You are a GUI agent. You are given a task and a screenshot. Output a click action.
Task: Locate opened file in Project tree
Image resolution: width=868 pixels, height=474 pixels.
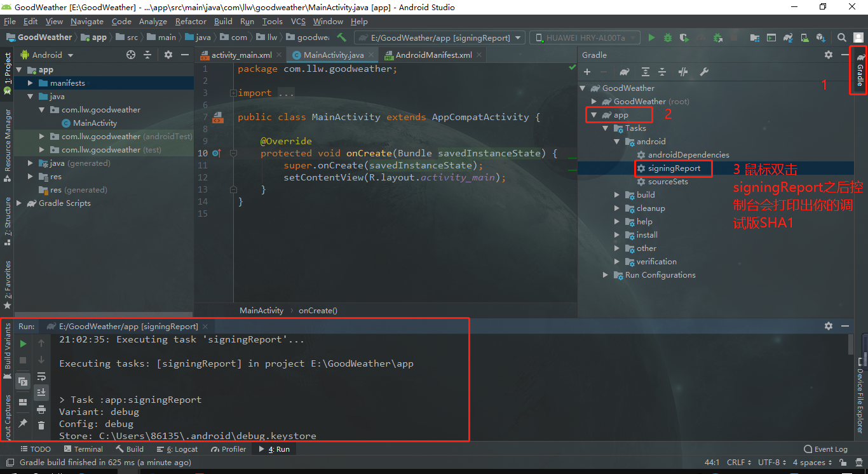pos(131,55)
